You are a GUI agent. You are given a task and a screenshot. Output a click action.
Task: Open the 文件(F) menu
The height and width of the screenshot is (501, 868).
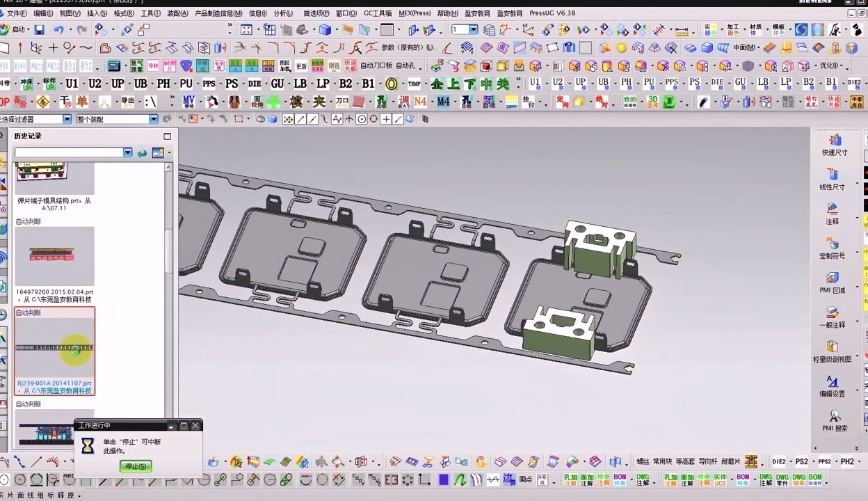17,13
